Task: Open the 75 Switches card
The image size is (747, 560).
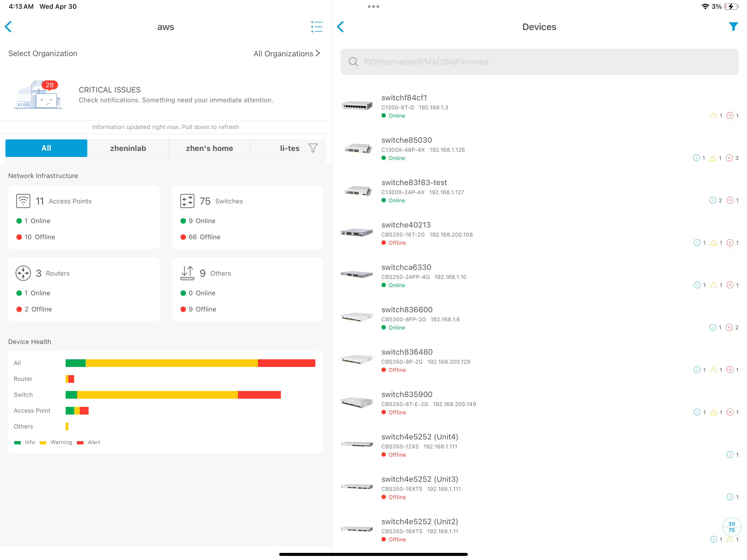Action: pyautogui.click(x=247, y=217)
